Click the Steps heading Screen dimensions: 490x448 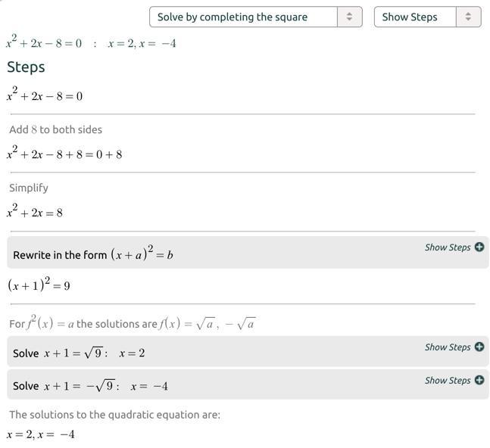[x=26, y=67]
